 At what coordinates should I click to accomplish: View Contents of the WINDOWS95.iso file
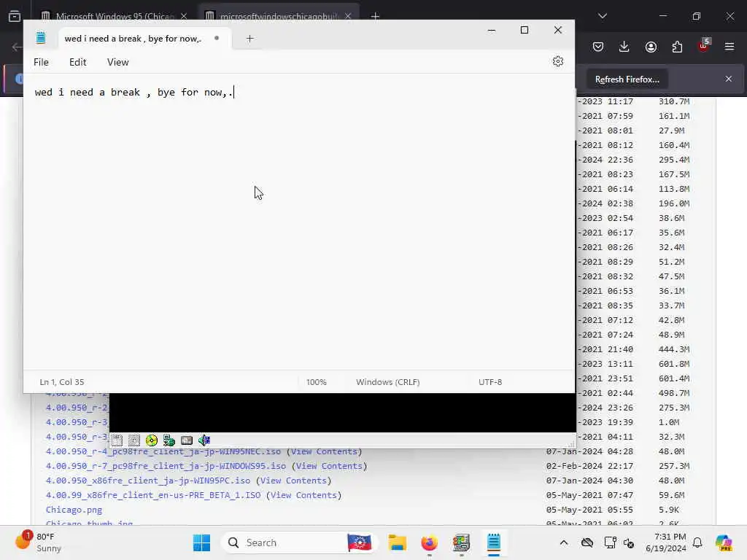pos(329,466)
